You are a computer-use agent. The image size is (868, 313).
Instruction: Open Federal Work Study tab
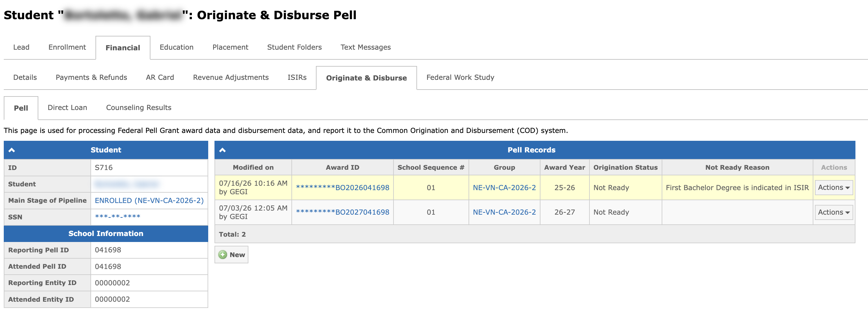coord(460,78)
